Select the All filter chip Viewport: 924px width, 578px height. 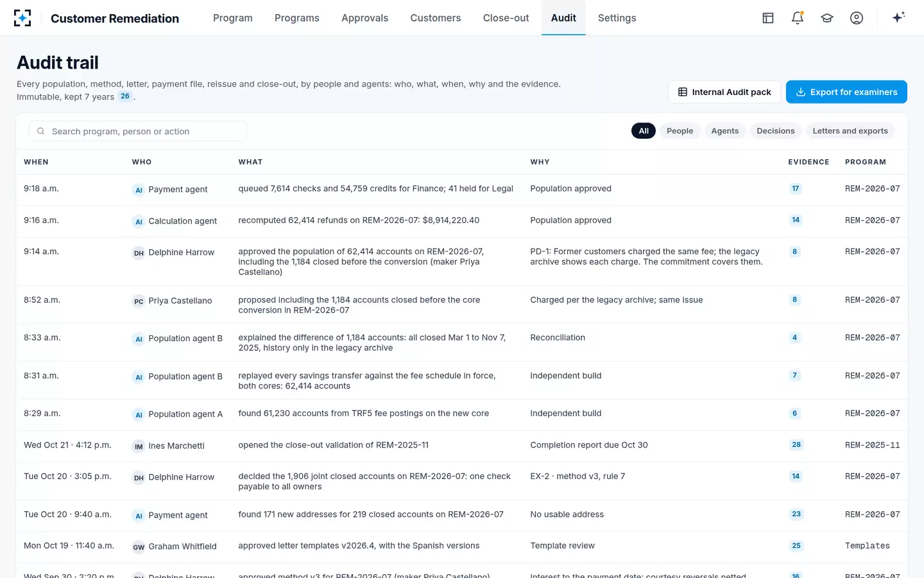click(x=644, y=131)
